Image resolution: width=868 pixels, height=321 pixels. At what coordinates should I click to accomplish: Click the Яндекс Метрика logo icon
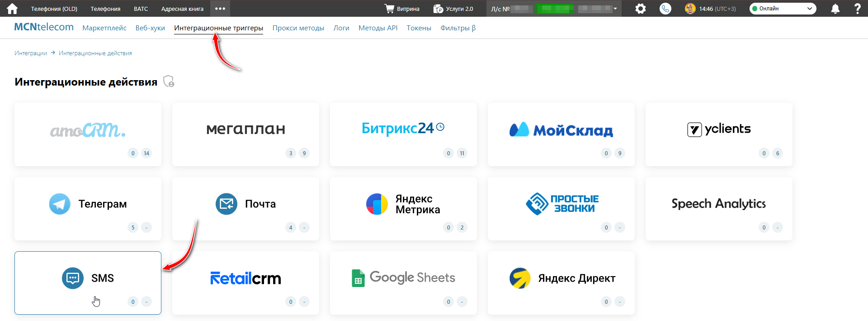point(377,204)
